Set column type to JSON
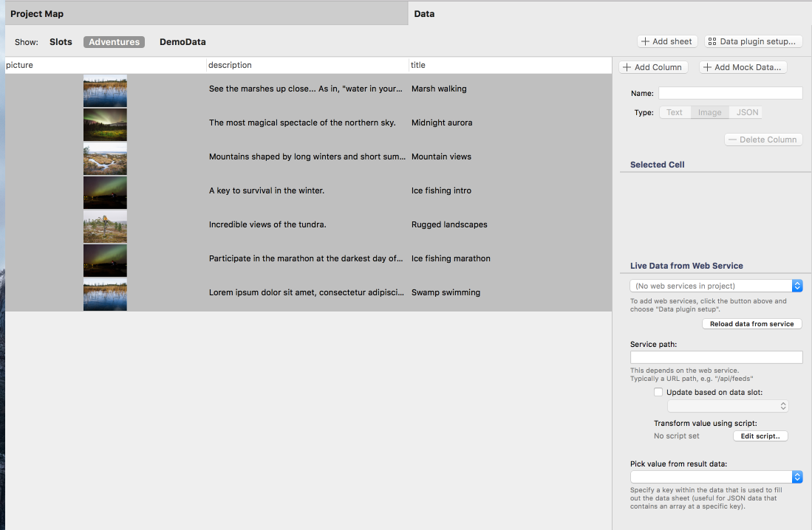This screenshot has height=530, width=812. 746,112
